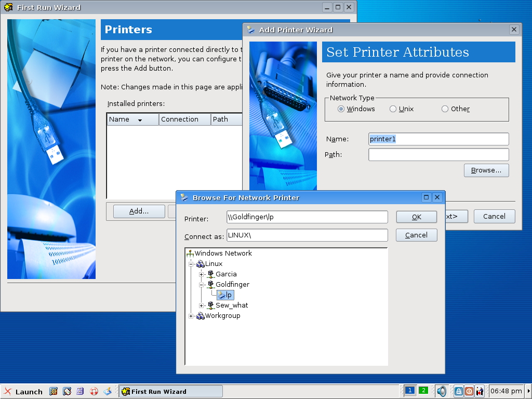Select the Unix network type

tap(393, 109)
